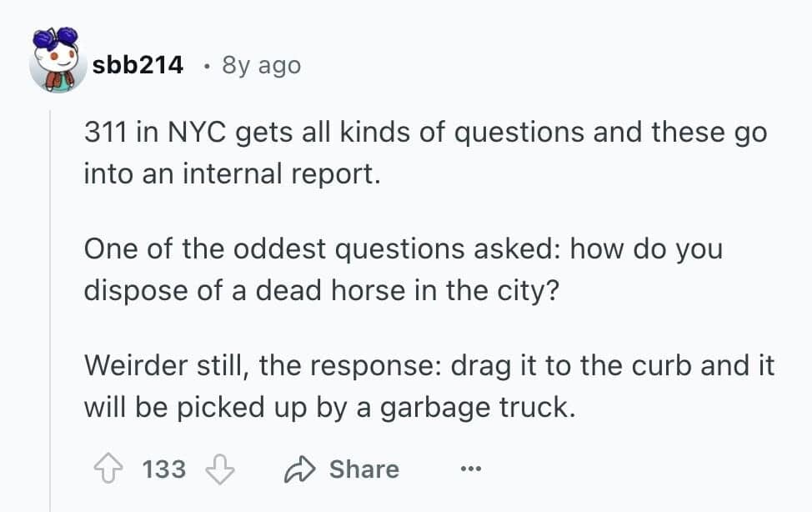
Task: Click the dot separator before the timestamp
Action: pyautogui.click(x=204, y=65)
